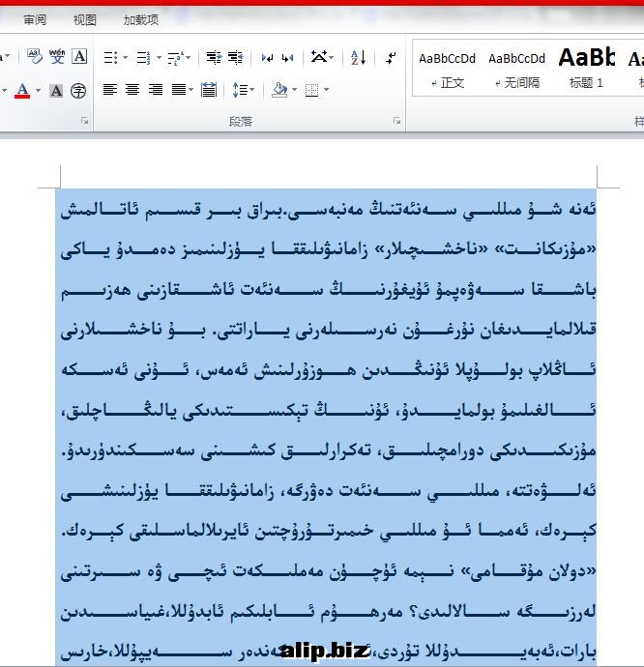Click the numbered list icon
This screenshot has height=667, width=644.
pyautogui.click(x=142, y=58)
